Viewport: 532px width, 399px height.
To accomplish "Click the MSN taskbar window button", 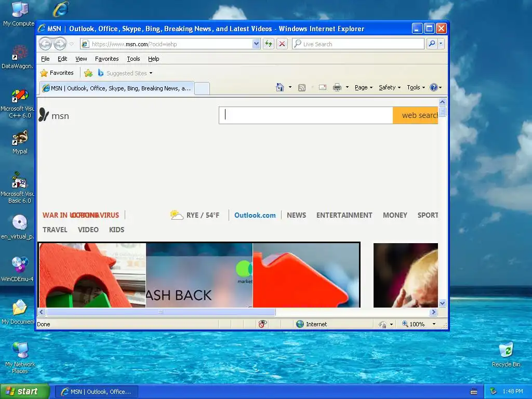I will tap(96, 392).
